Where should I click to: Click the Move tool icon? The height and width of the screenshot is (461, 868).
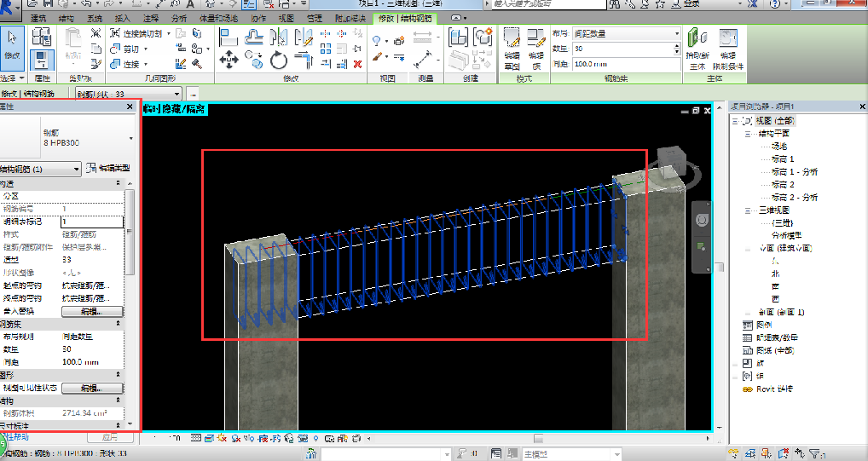228,60
